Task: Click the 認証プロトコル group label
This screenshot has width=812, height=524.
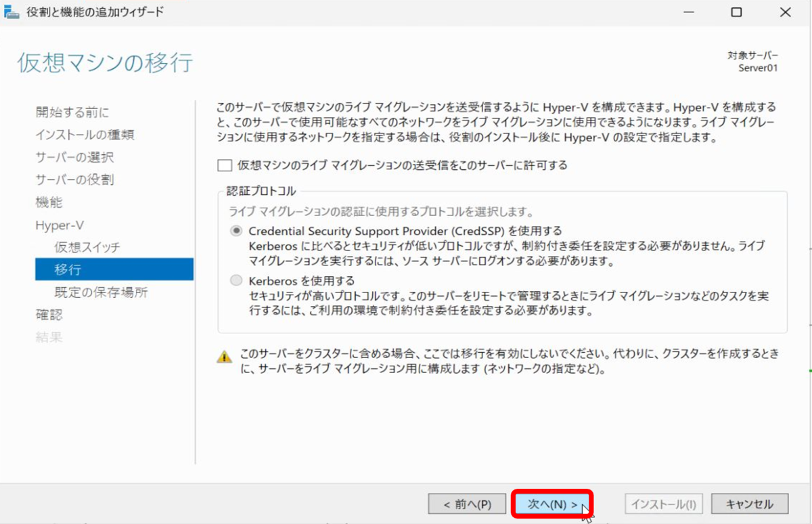Action: (x=261, y=191)
